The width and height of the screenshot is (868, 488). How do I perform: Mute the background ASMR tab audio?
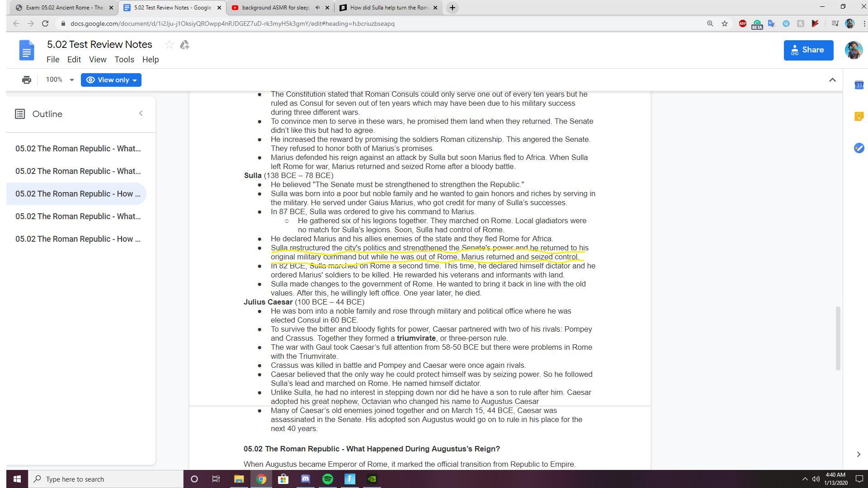pos(317,8)
